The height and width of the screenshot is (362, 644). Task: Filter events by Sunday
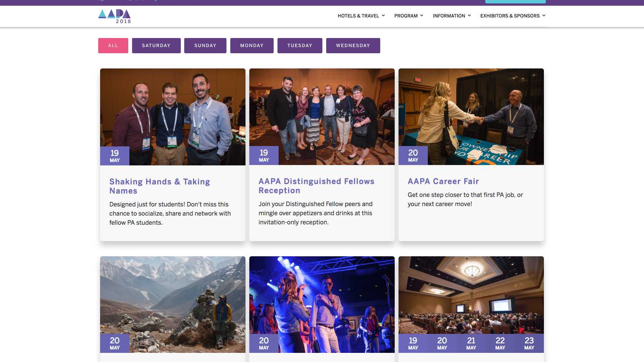click(x=205, y=46)
